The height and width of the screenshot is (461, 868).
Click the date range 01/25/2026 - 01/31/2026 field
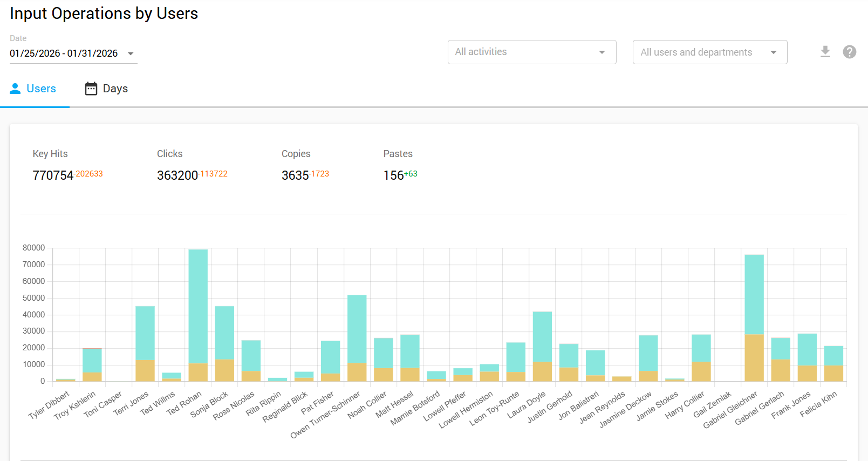pyautogui.click(x=64, y=53)
